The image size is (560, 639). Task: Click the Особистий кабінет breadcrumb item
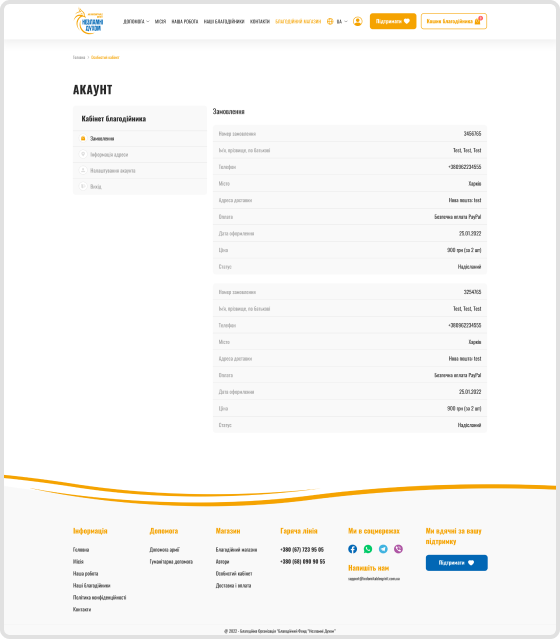(x=105, y=57)
